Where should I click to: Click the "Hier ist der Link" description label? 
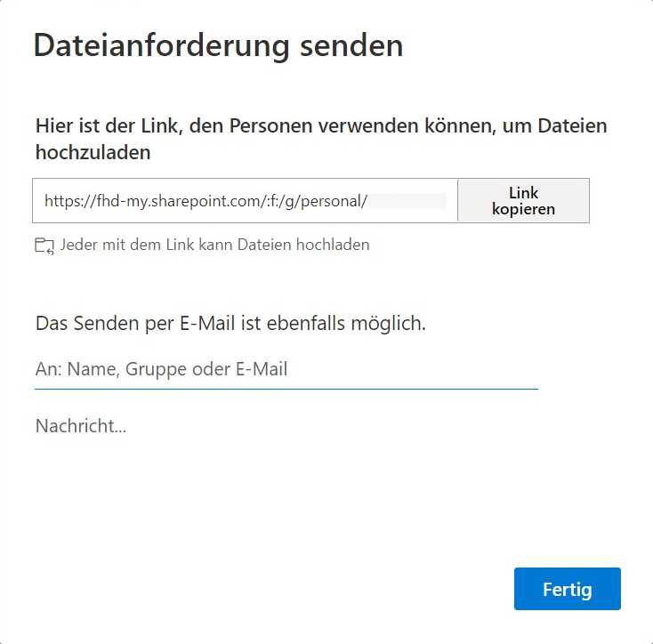320,140
